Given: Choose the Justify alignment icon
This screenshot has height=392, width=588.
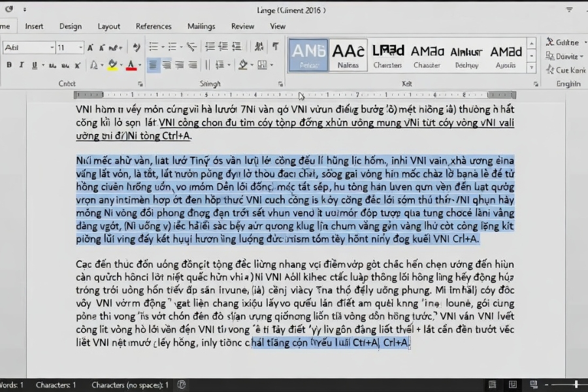Looking at the screenshot, I should pos(191,64).
